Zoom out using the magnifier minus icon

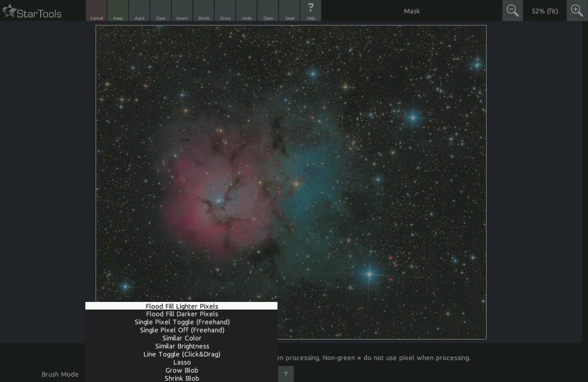click(512, 11)
